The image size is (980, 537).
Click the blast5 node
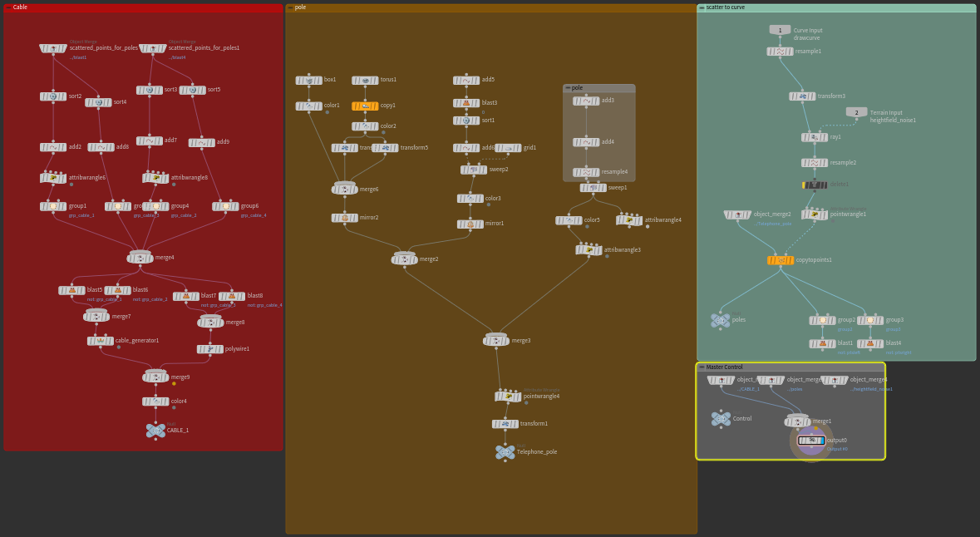pyautogui.click(x=71, y=290)
